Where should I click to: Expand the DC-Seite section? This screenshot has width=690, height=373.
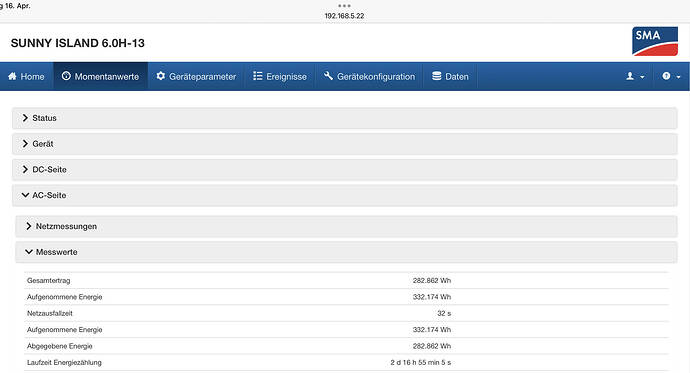point(345,169)
